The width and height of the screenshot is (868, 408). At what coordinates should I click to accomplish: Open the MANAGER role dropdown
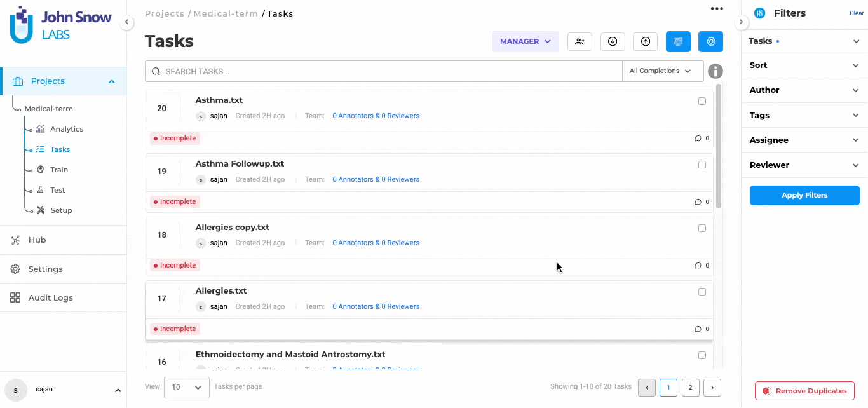(525, 41)
